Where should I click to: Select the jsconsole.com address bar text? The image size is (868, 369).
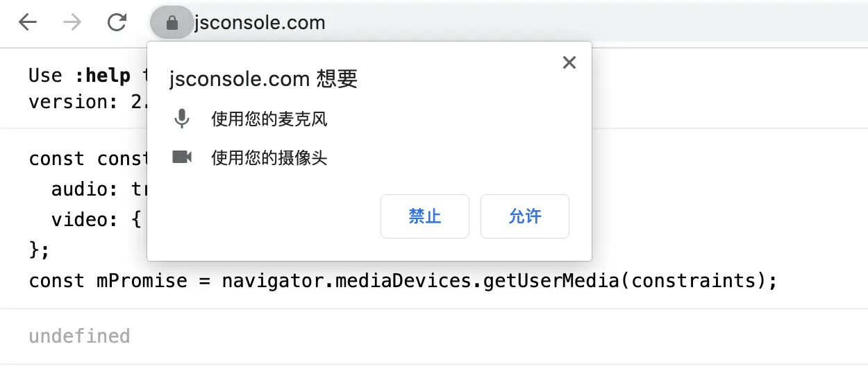260,23
